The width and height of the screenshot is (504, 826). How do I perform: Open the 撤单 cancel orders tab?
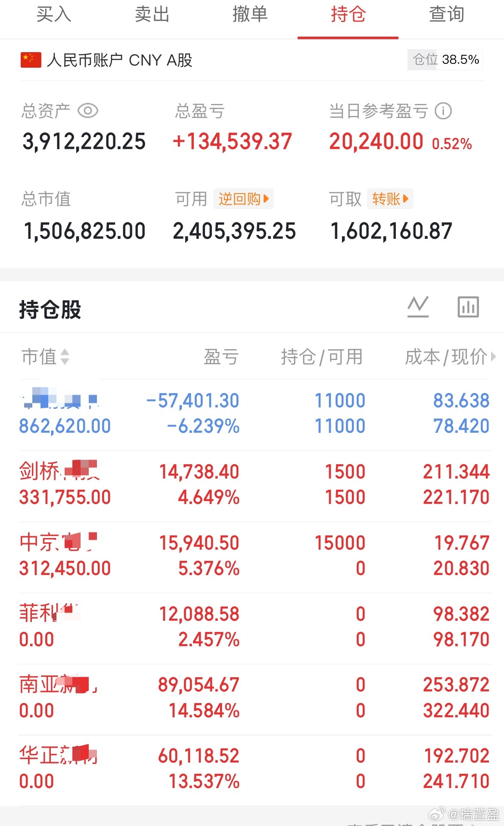pyautogui.click(x=250, y=15)
